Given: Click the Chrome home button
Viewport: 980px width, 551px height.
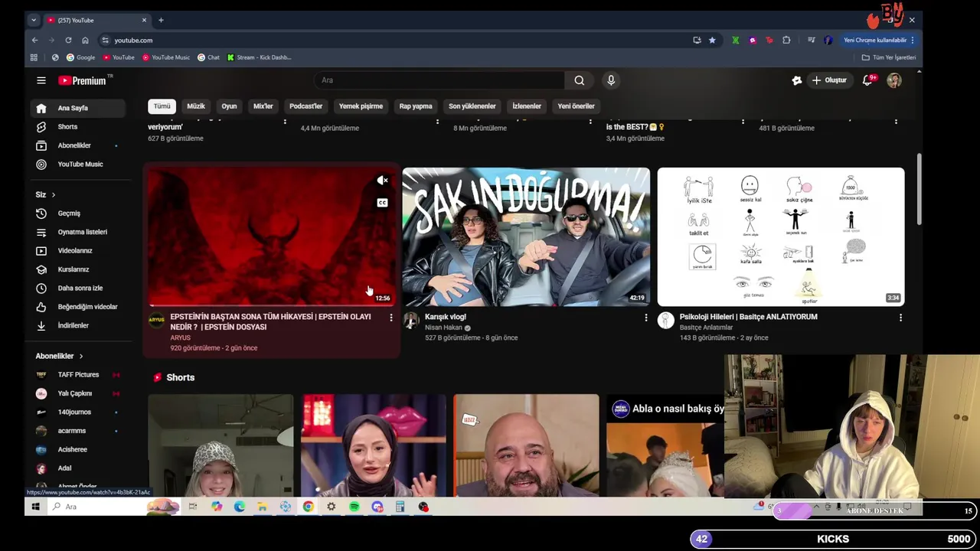Looking at the screenshot, I should point(85,41).
